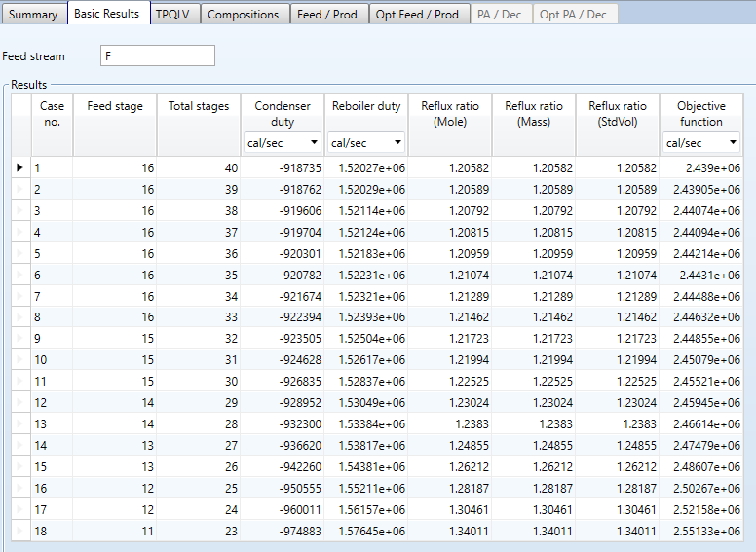Switch to Feed / Prod tab
The height and width of the screenshot is (552, 756).
[x=327, y=15]
